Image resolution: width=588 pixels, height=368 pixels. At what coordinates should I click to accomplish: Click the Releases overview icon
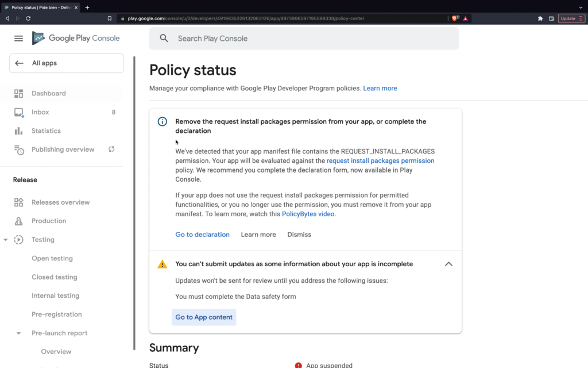(x=19, y=202)
